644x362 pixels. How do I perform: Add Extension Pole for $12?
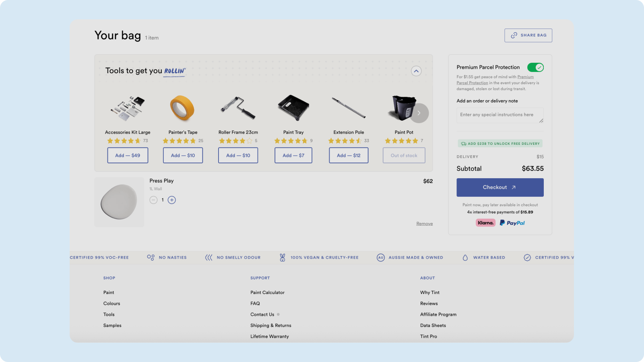coord(349,156)
